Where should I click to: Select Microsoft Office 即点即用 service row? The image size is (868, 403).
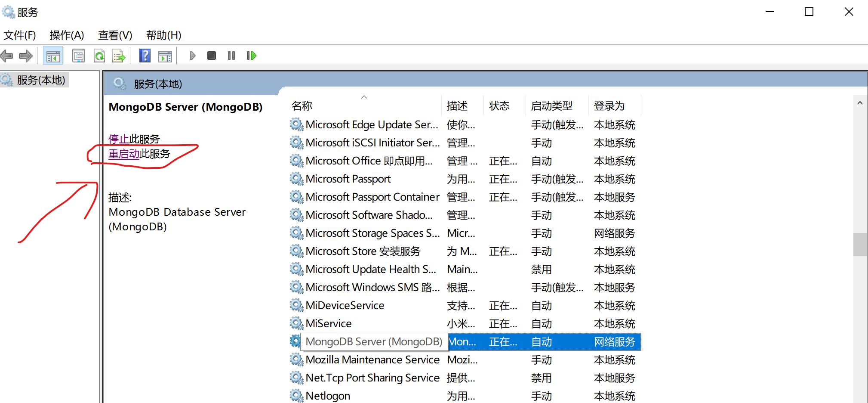coord(465,161)
